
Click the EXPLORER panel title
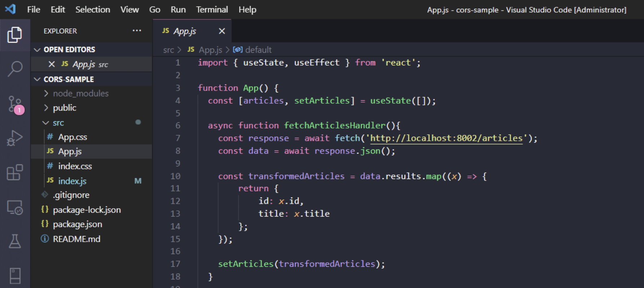coord(60,31)
